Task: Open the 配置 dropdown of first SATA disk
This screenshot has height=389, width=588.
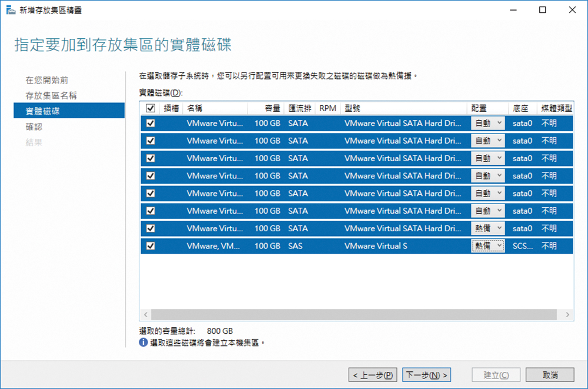Action: [488, 123]
